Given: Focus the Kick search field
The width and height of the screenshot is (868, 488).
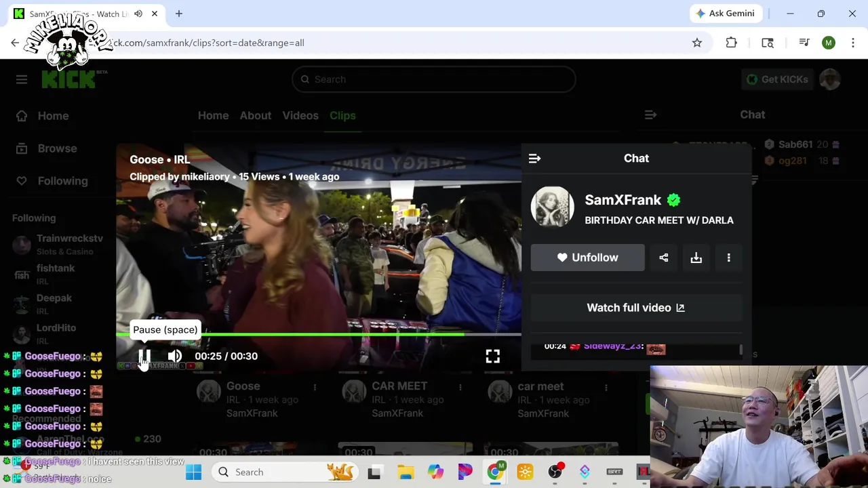Looking at the screenshot, I should [x=434, y=79].
